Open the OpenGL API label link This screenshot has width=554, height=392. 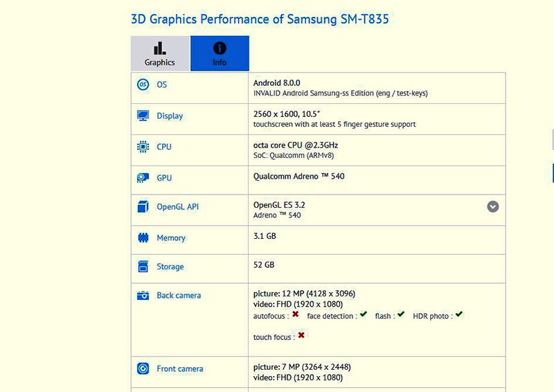(x=178, y=207)
